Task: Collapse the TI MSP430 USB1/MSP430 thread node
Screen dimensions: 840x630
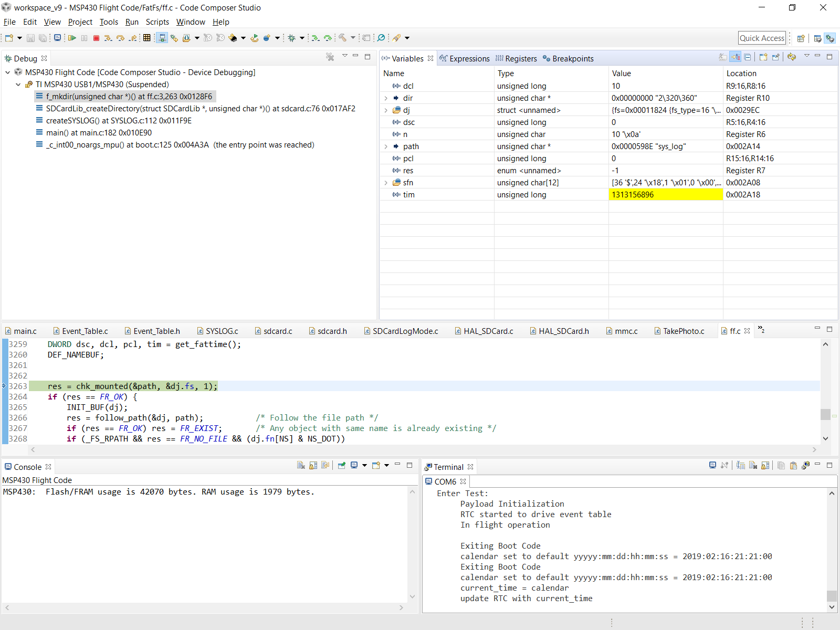Action: (18, 85)
